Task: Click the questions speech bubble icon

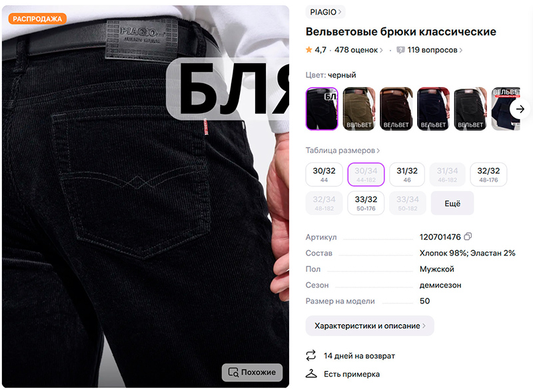Action: 401,51
